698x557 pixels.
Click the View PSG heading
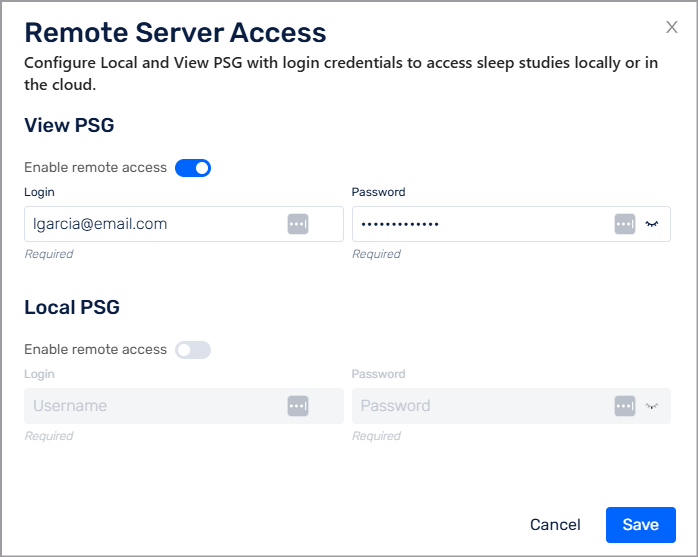coord(69,125)
